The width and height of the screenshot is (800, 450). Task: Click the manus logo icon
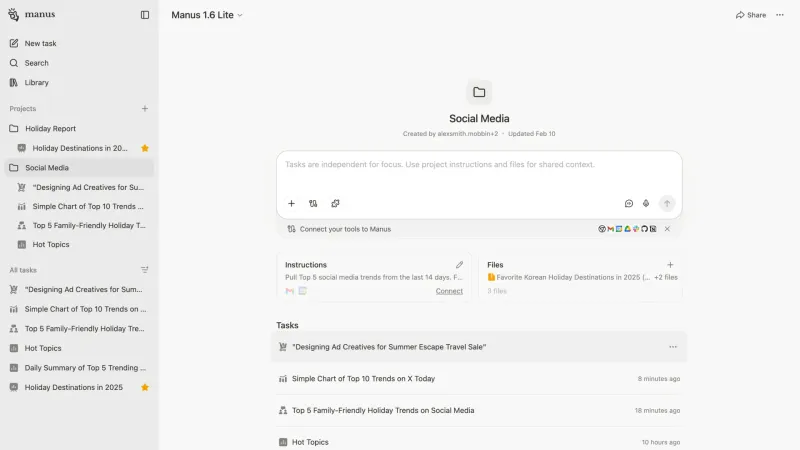pos(13,15)
